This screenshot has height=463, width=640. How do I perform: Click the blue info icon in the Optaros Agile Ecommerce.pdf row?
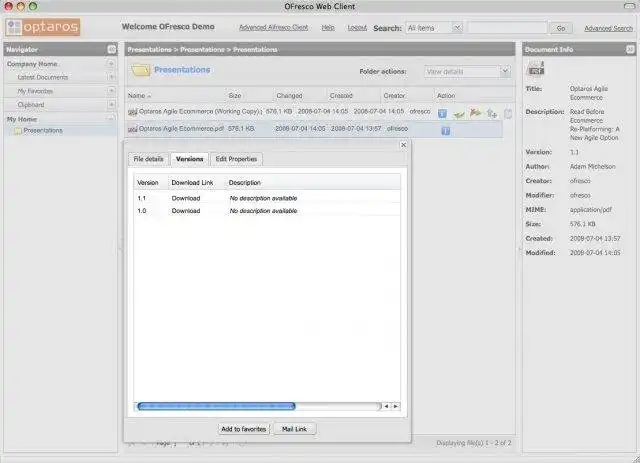446,131
